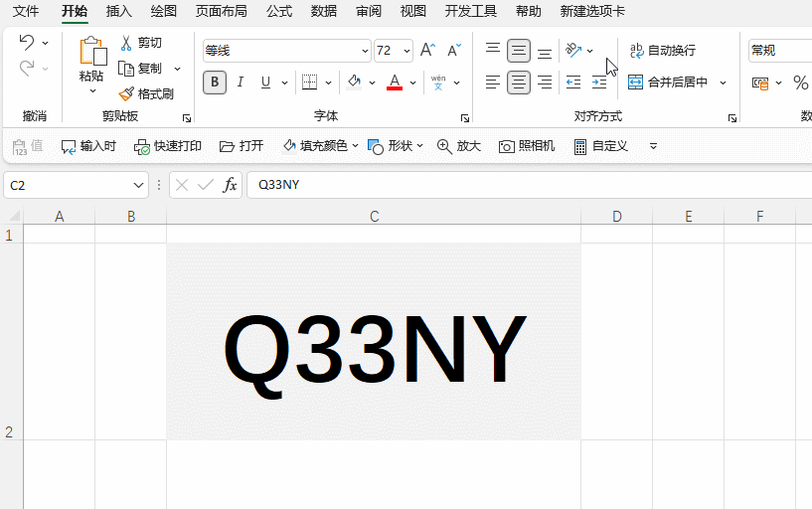
Task: Click the red font color A swatch
Action: (395, 83)
